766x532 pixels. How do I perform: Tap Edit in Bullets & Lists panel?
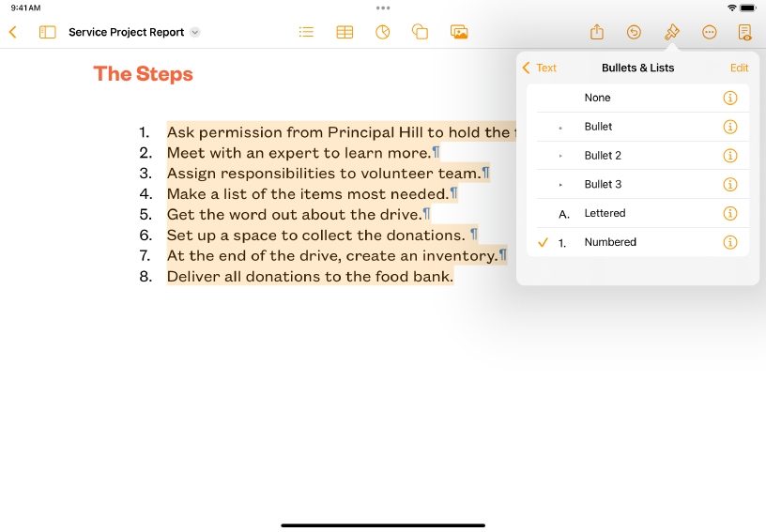coord(739,68)
